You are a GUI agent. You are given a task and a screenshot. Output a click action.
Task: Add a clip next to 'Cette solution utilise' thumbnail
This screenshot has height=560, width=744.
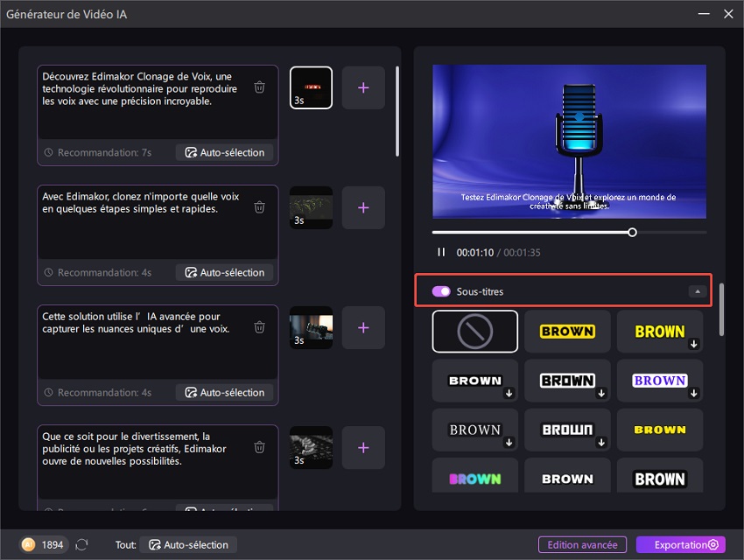[363, 327]
